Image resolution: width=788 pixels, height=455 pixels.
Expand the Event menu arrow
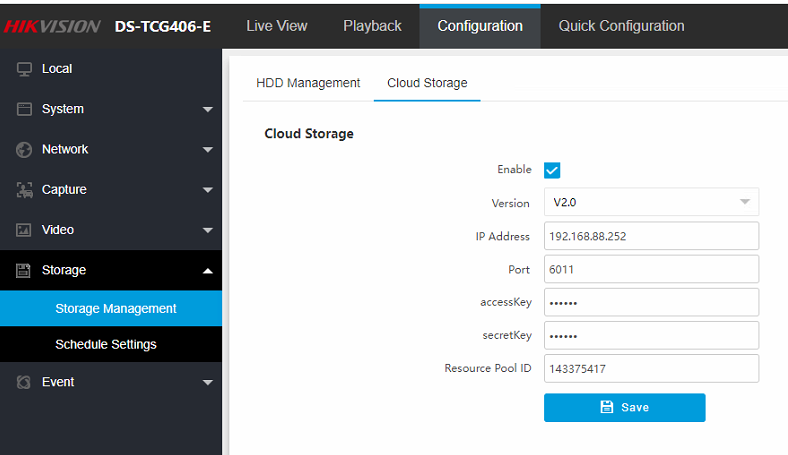207,382
